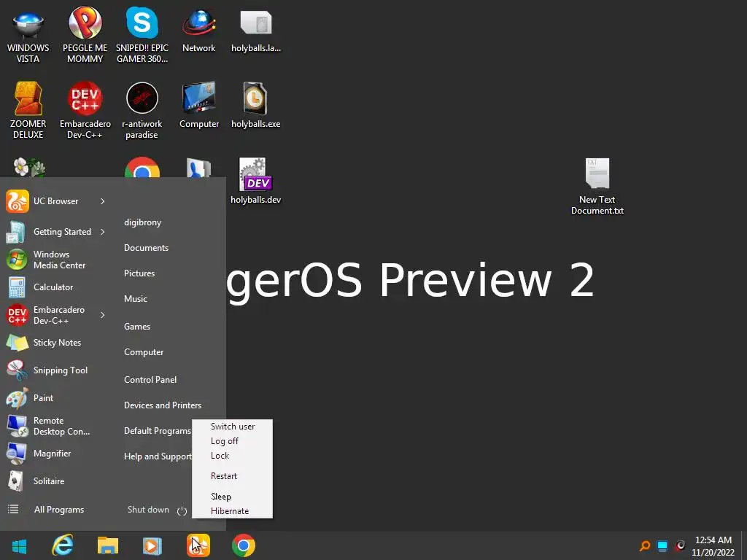Click the Windows Start button
This screenshot has height=560, width=747.
click(19, 545)
